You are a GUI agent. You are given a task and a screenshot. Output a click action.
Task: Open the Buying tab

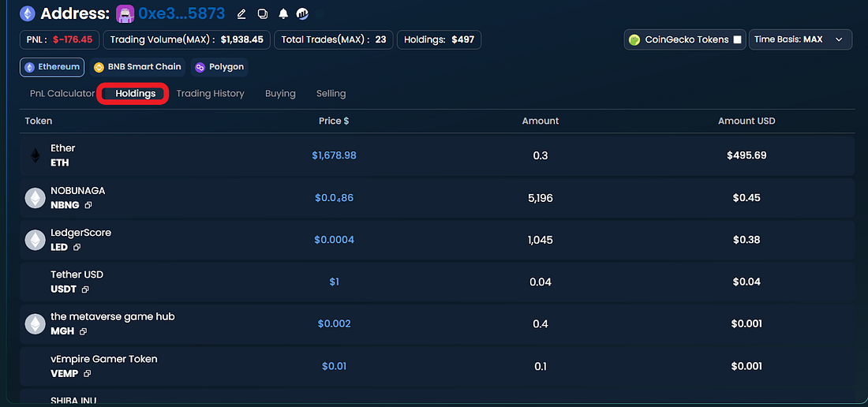coord(280,93)
